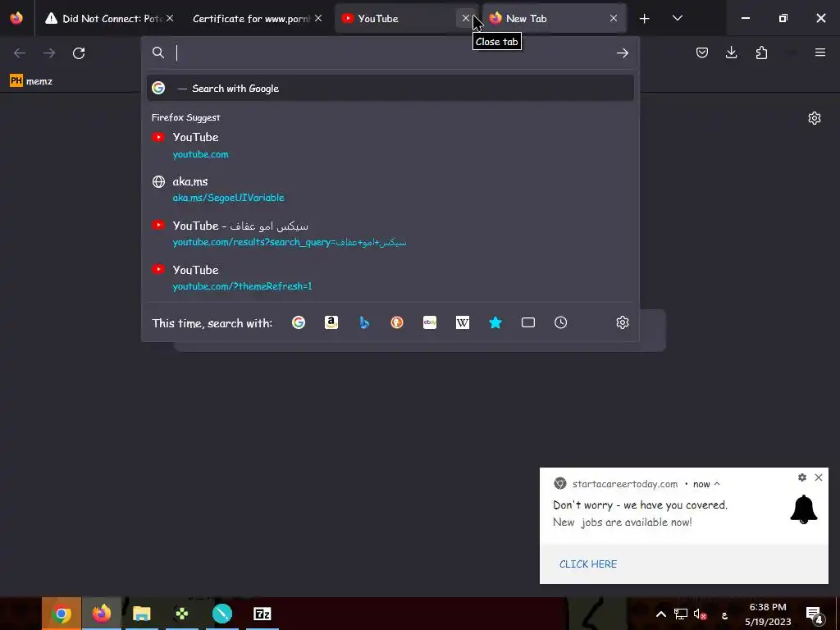Choose Search with Google suggestion
The height and width of the screenshot is (630, 840).
click(390, 88)
